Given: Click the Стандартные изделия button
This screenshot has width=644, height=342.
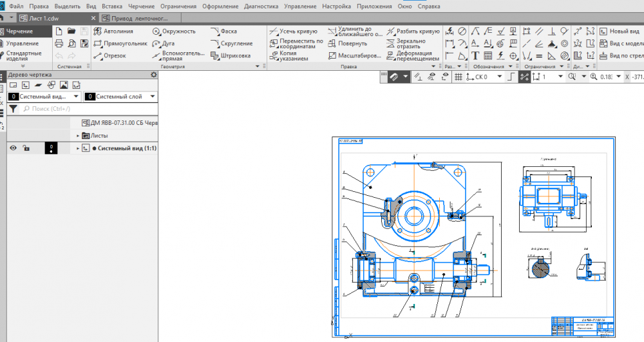Looking at the screenshot, I should pyautogui.click(x=23, y=56).
